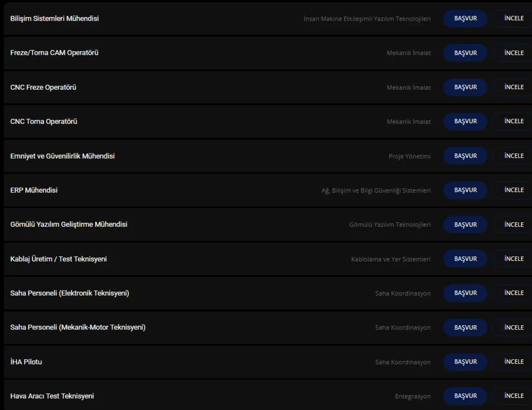Open İNCELE for İHA Pilotu

pos(514,362)
